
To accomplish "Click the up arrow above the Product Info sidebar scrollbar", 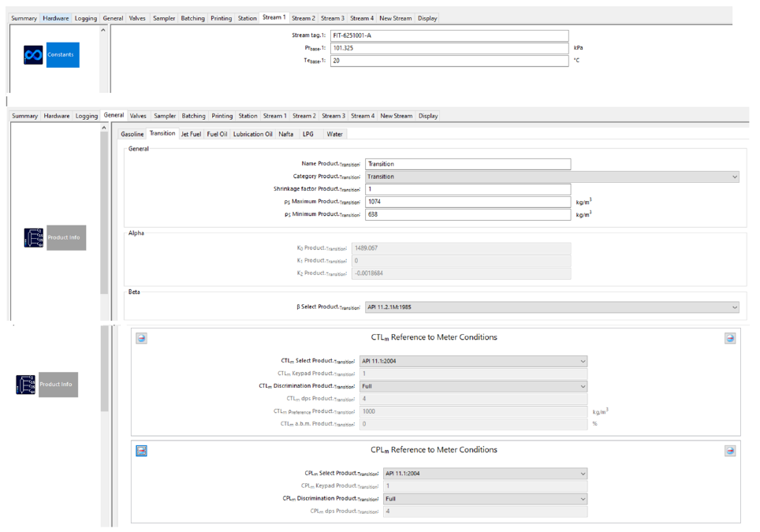I will [x=104, y=128].
